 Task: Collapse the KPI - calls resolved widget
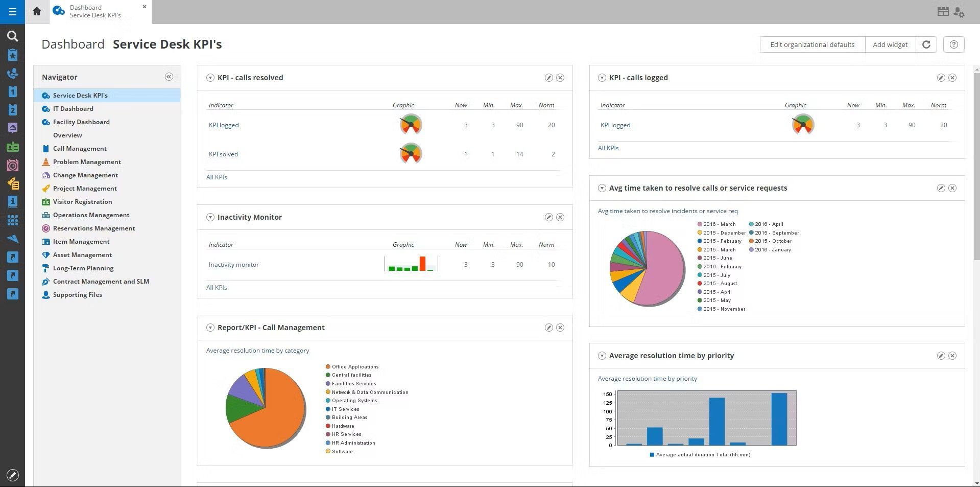click(x=210, y=77)
